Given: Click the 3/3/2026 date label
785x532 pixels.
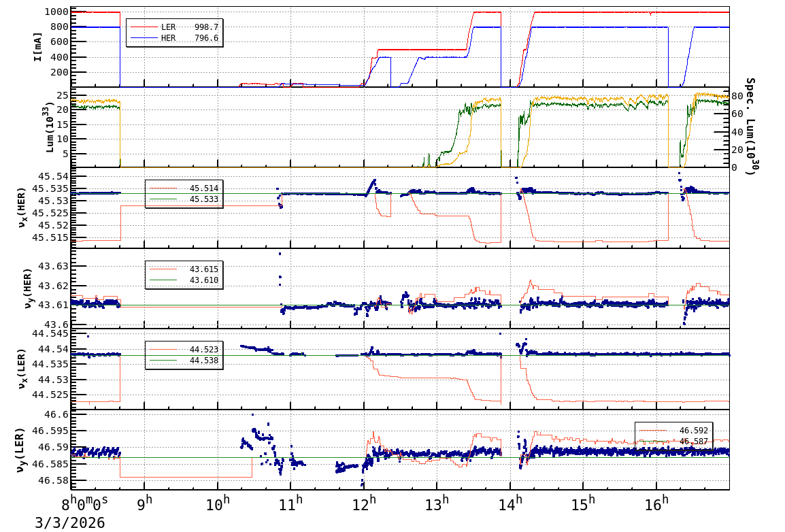Looking at the screenshot, I should point(70,522).
